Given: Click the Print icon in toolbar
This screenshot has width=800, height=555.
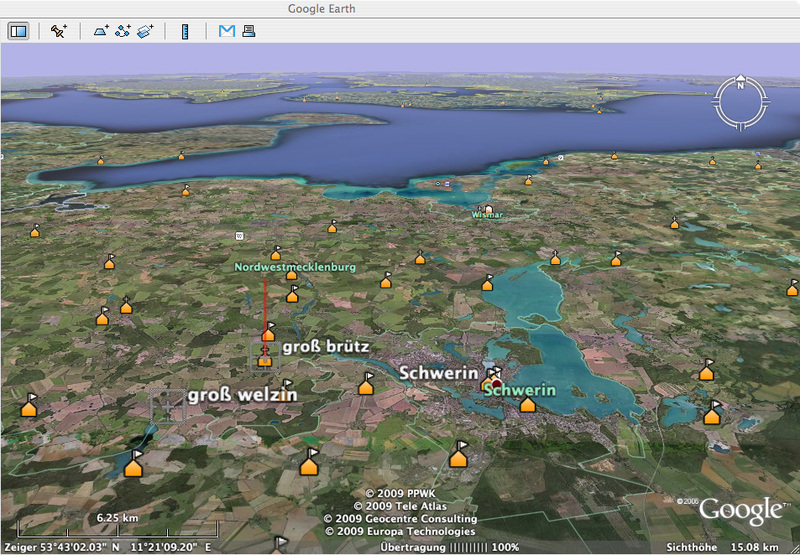Looking at the screenshot, I should click(248, 31).
